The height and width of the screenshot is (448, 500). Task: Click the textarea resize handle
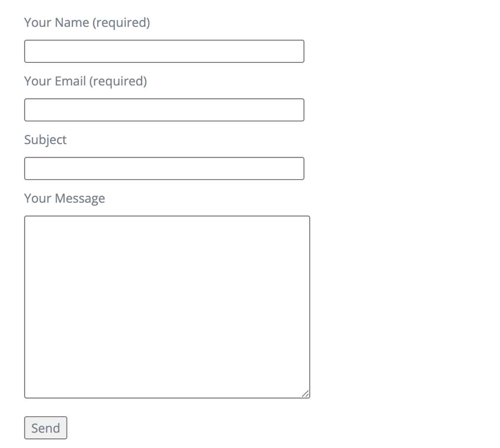click(305, 393)
